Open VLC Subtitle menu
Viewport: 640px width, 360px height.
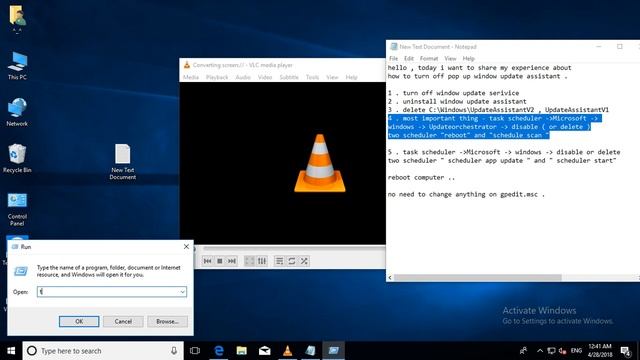289,77
